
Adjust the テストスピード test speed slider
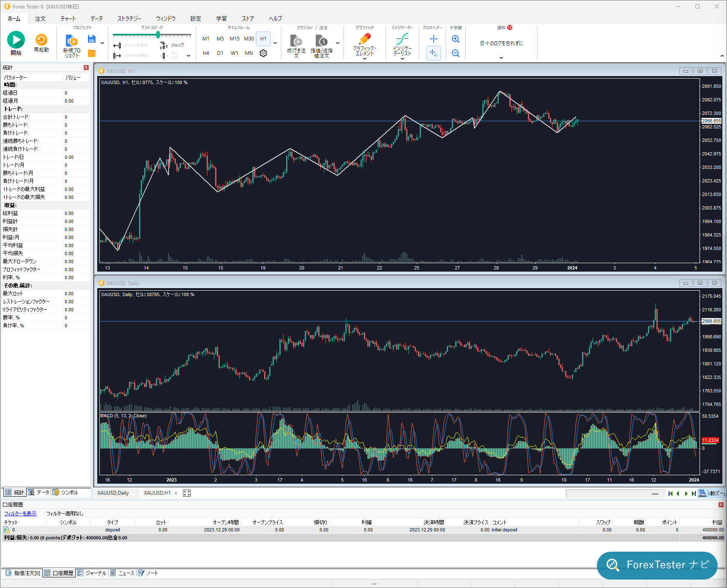coord(152,35)
